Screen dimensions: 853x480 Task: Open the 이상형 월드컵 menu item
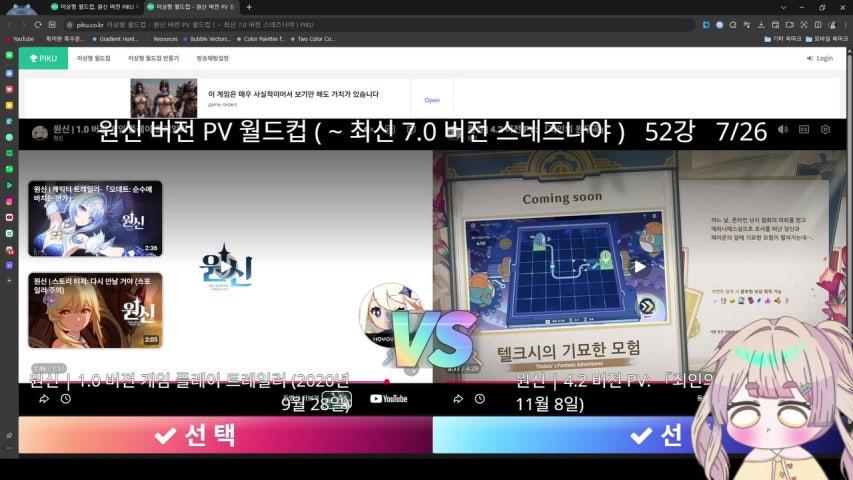click(94, 58)
